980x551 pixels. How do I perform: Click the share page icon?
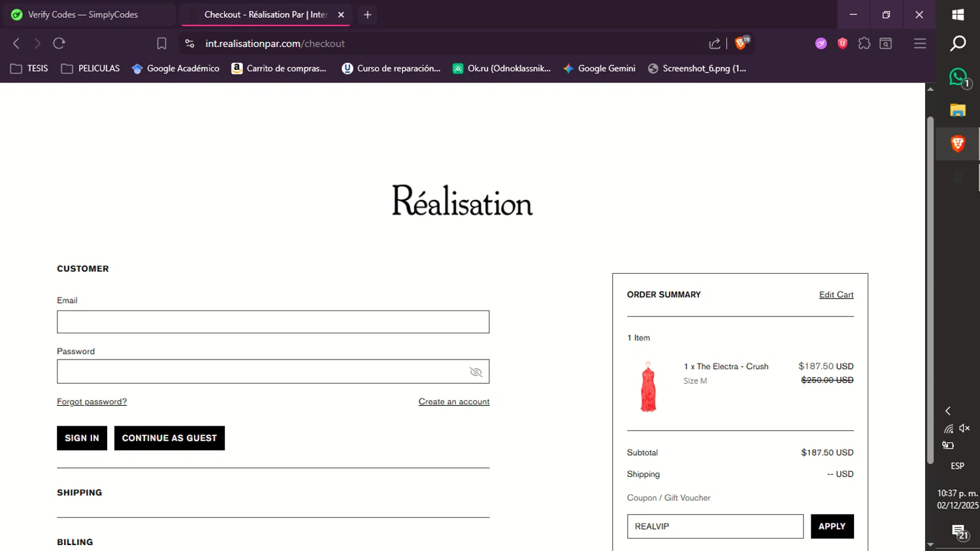[715, 44]
